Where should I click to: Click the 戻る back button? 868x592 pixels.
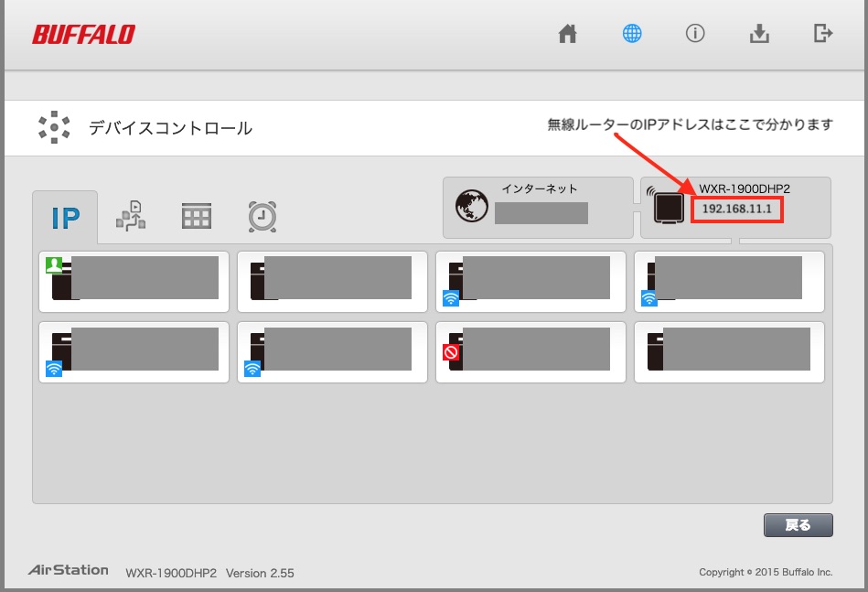pos(798,525)
